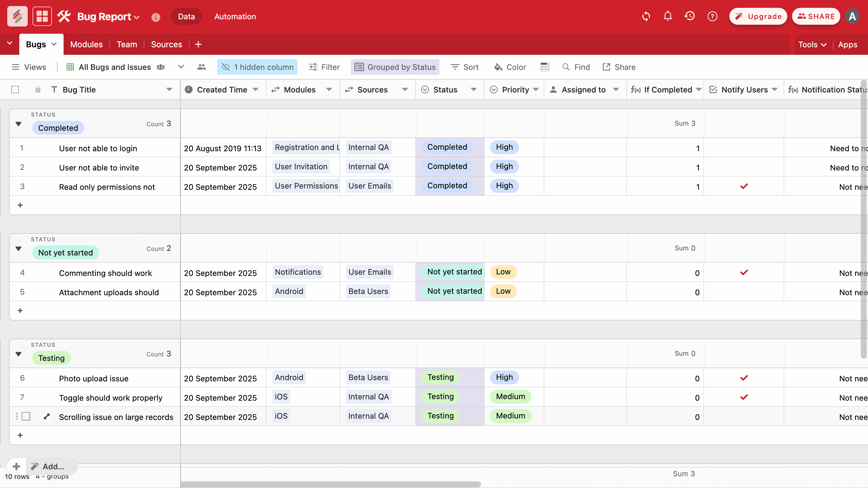This screenshot has height=488, width=868.
Task: Open the help question mark icon
Action: click(712, 16)
